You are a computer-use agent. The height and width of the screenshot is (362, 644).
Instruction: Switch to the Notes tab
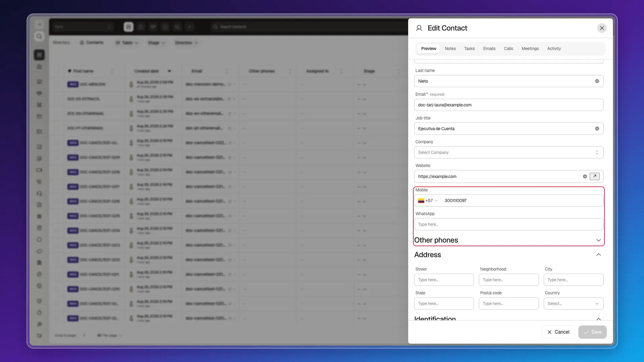click(x=450, y=49)
